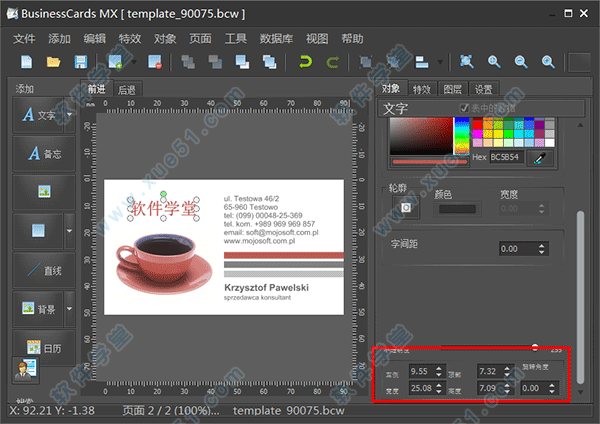Viewport: 600px width, 424px height.
Task: Open the 特效 menu
Action: pos(130,39)
